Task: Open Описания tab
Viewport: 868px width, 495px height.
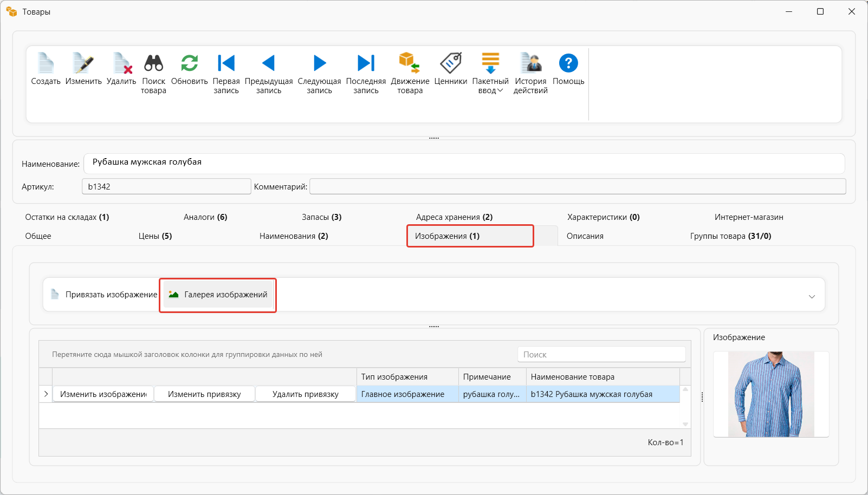Action: (585, 236)
